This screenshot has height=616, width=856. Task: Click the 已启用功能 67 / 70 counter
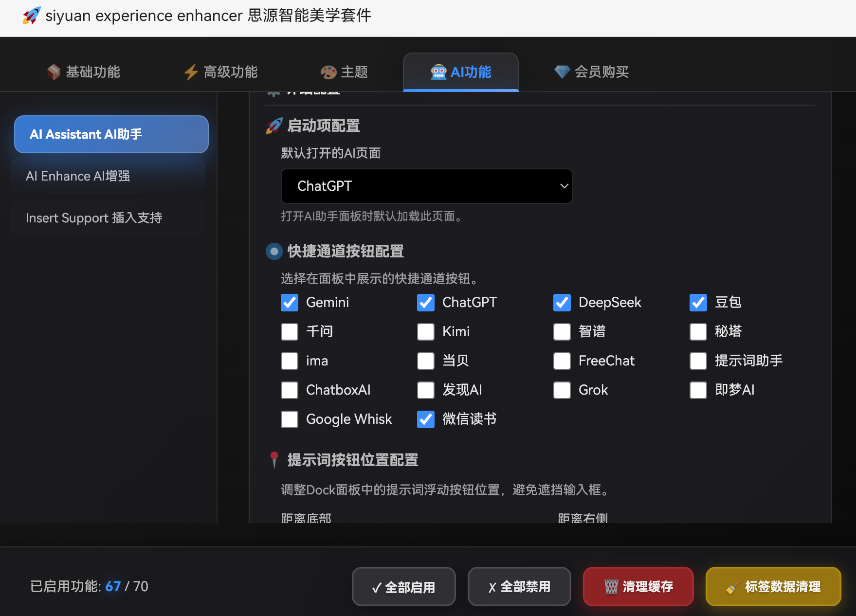point(89,586)
